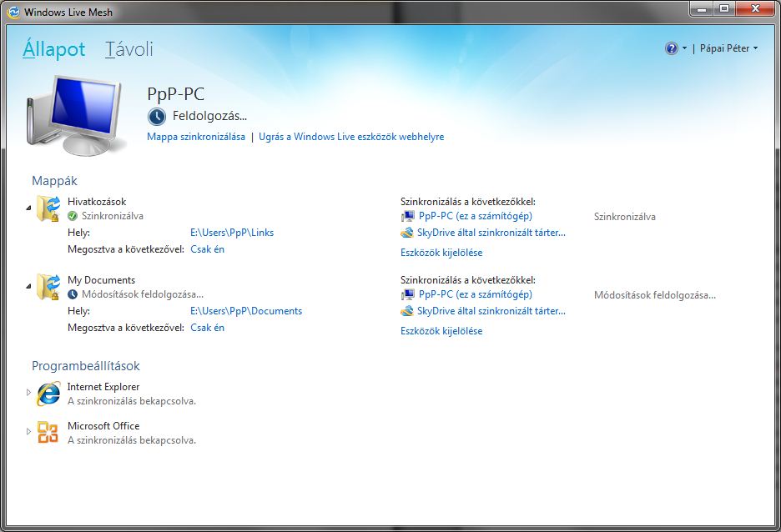Viewport: 781px width, 532px height.
Task: Click the SkyDrive cloud icon under My Documents
Action: pyautogui.click(x=407, y=311)
